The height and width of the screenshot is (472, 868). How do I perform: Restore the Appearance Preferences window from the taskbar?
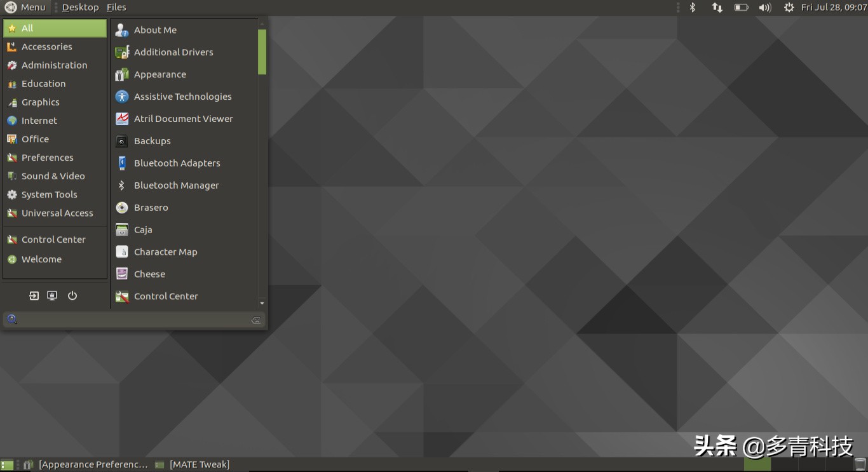pos(86,465)
